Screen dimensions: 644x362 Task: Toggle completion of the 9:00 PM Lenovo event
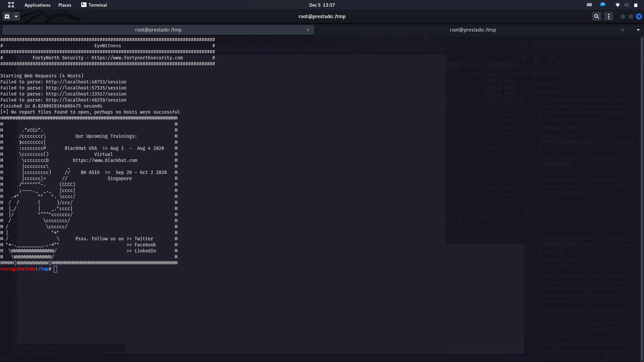pyautogui.click(x=534, y=100)
